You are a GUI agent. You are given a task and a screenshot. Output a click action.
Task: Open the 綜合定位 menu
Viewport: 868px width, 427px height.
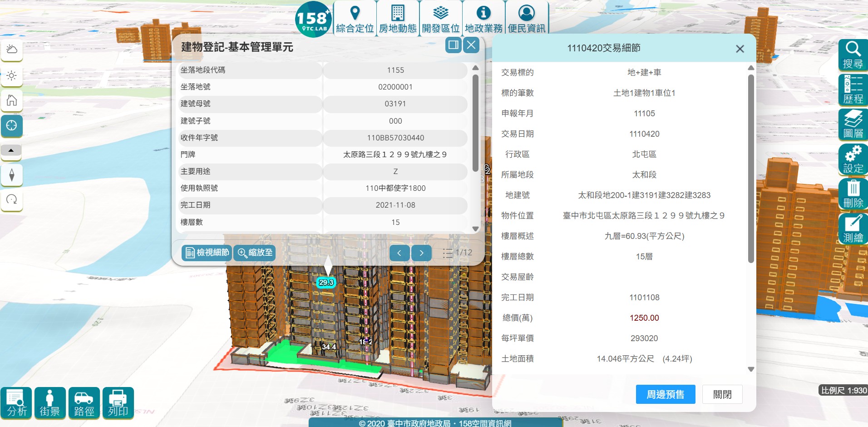point(355,18)
